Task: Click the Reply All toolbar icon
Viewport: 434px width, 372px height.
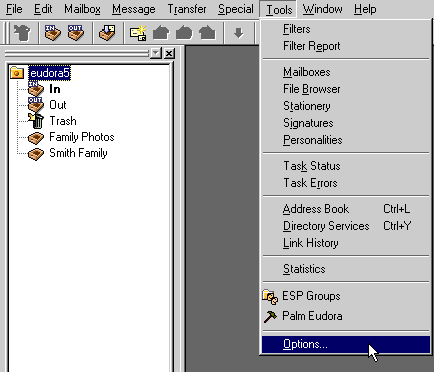Action: coord(184,33)
